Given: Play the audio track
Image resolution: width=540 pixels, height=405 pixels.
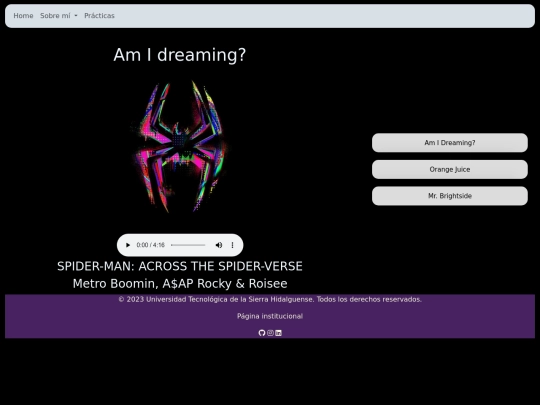Looking at the screenshot, I should coord(128,245).
